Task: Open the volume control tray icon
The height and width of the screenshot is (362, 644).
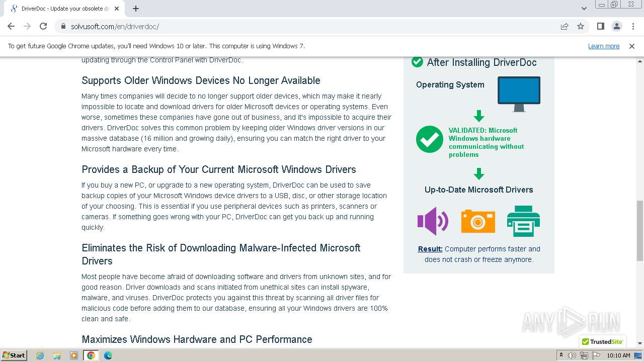Action: coord(572,355)
